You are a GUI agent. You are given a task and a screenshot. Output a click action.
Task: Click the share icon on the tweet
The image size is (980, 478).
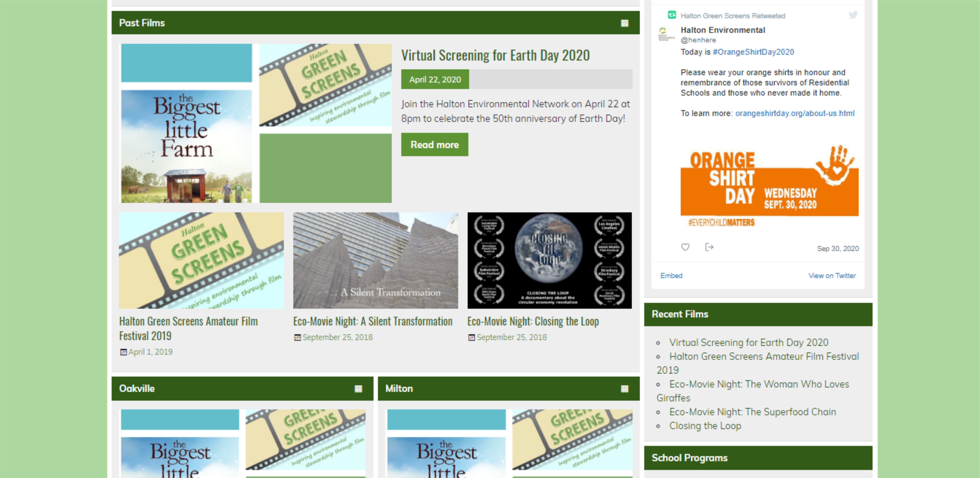(709, 247)
